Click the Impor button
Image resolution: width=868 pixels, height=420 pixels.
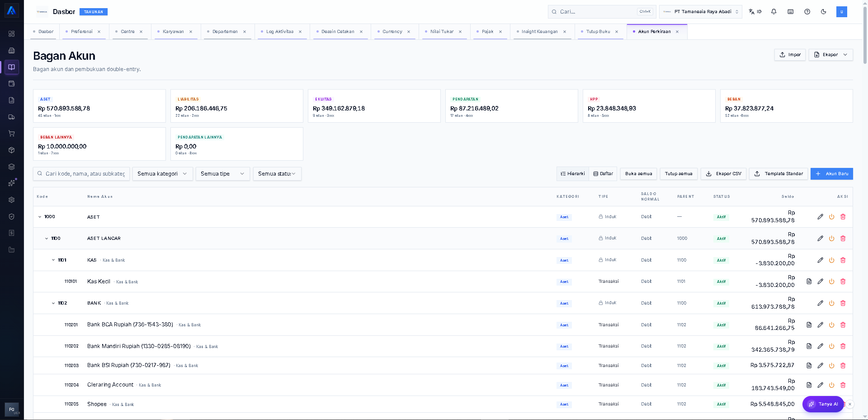790,55
